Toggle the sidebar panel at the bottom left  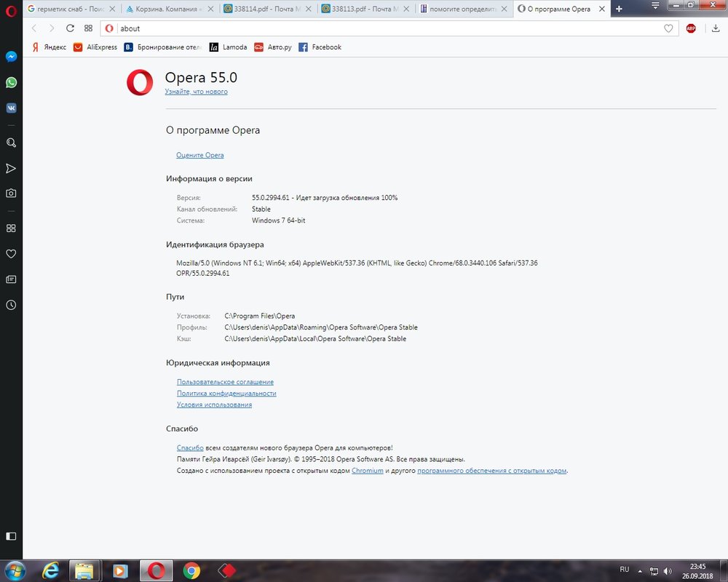pos(11,536)
